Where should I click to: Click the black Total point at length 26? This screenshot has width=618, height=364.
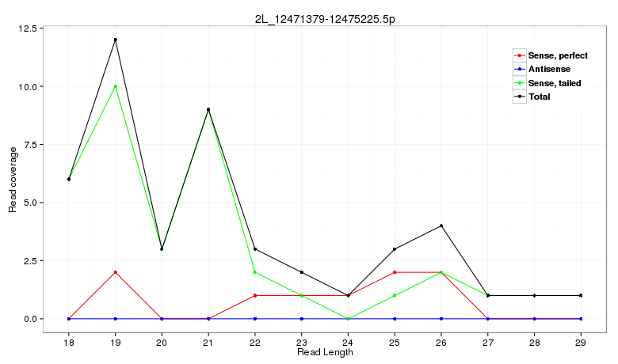pos(441,226)
